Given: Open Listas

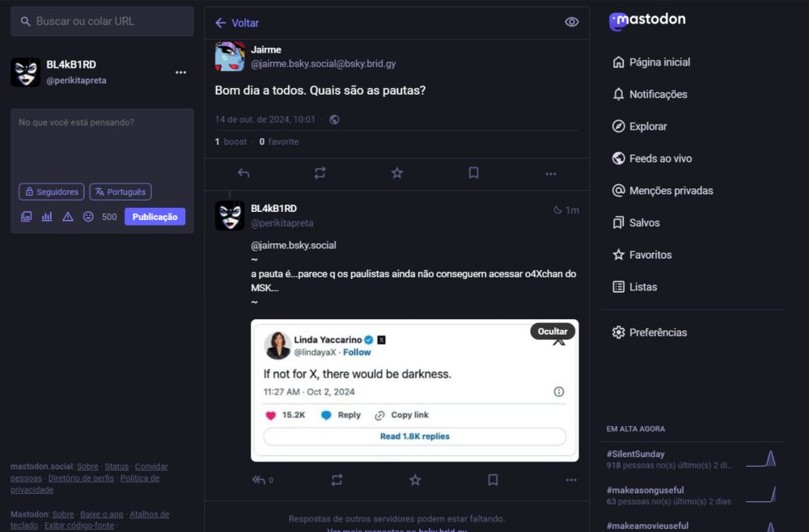Looking at the screenshot, I should (x=634, y=287).
